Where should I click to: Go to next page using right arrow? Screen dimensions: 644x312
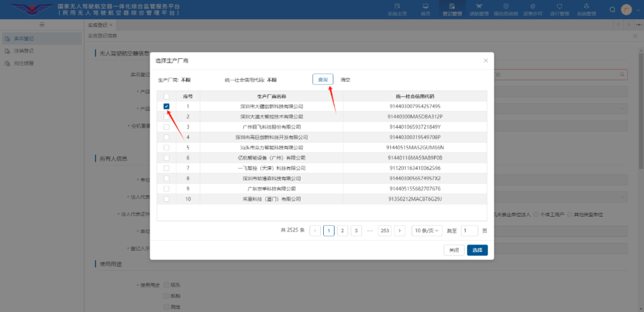click(x=400, y=230)
